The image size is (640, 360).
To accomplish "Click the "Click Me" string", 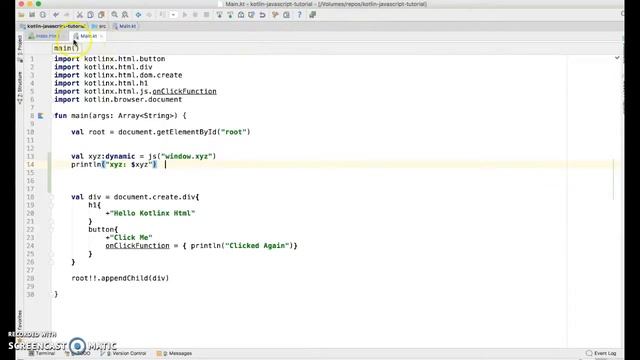I will (x=131, y=238).
